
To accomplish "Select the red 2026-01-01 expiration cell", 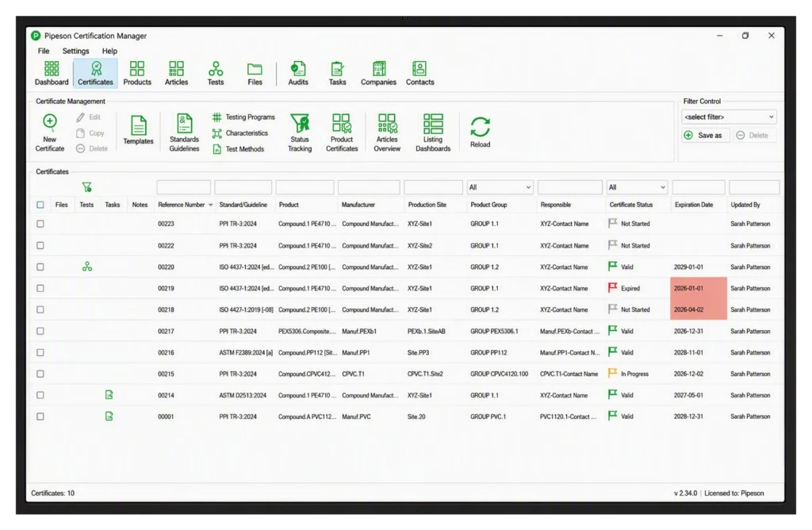I will [699, 288].
